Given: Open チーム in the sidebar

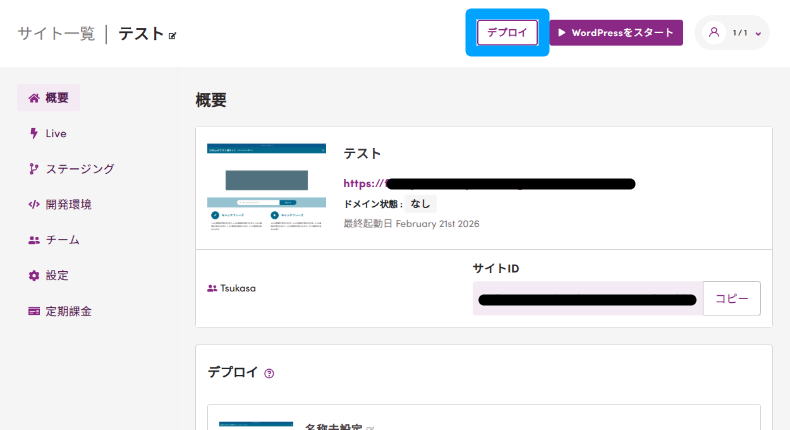Looking at the screenshot, I should pos(53,240).
